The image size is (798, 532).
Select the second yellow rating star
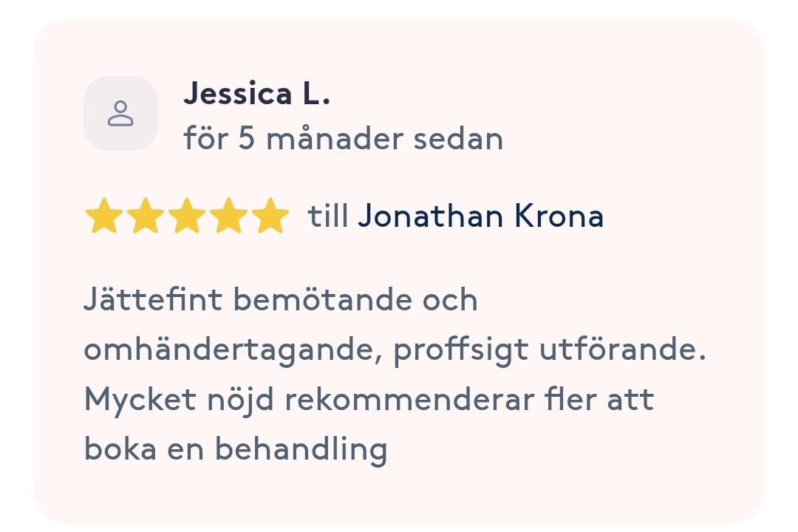[x=145, y=216]
